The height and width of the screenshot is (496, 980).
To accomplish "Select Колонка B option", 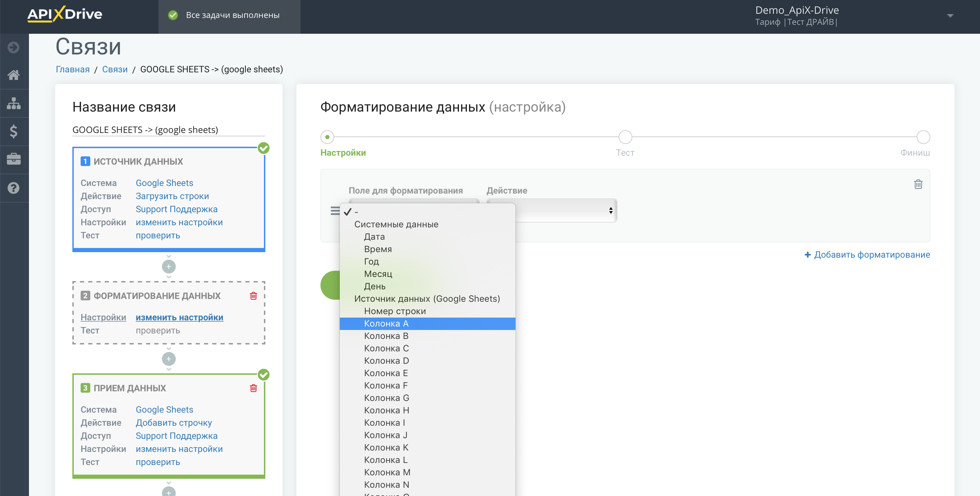I will pyautogui.click(x=427, y=336).
